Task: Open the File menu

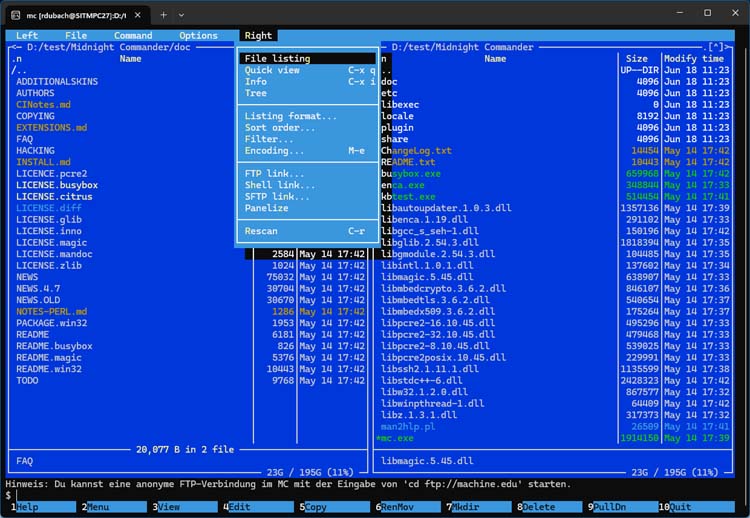Action: pos(76,35)
